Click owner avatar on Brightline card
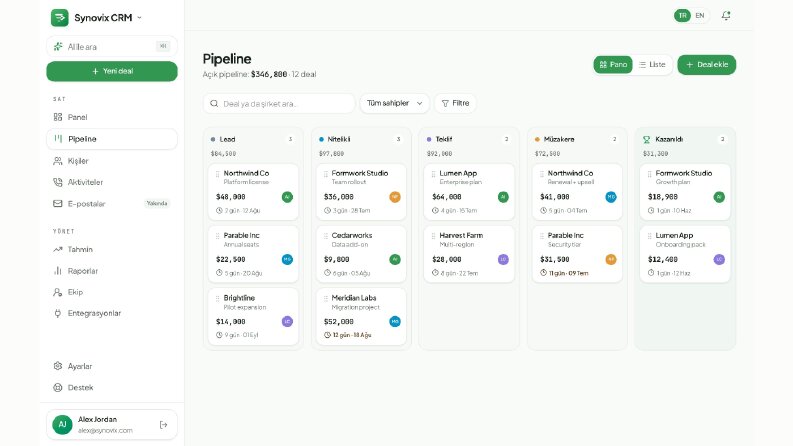This screenshot has width=793, height=446. [287, 322]
